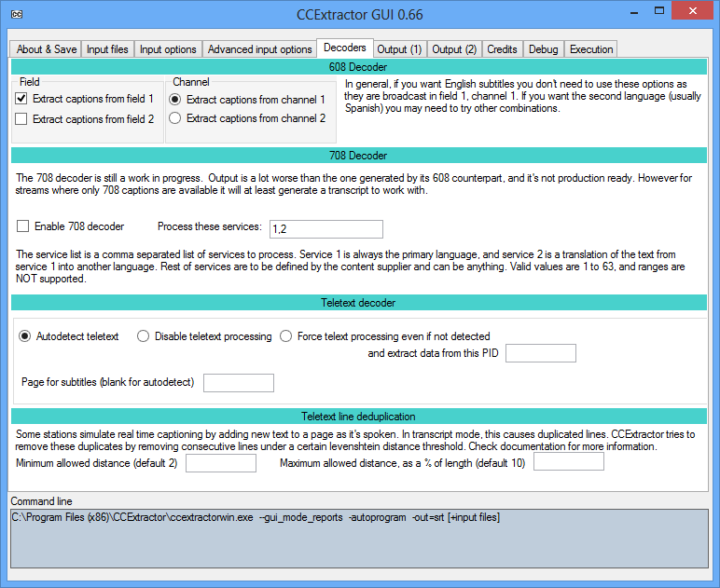Focus the Minimum allowed distance field

point(221,463)
